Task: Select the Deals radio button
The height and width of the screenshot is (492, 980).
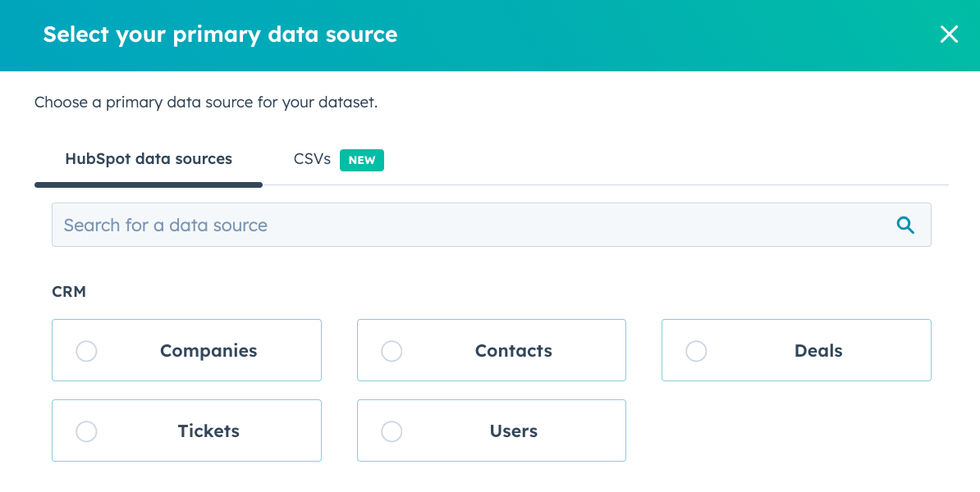Action: point(696,351)
